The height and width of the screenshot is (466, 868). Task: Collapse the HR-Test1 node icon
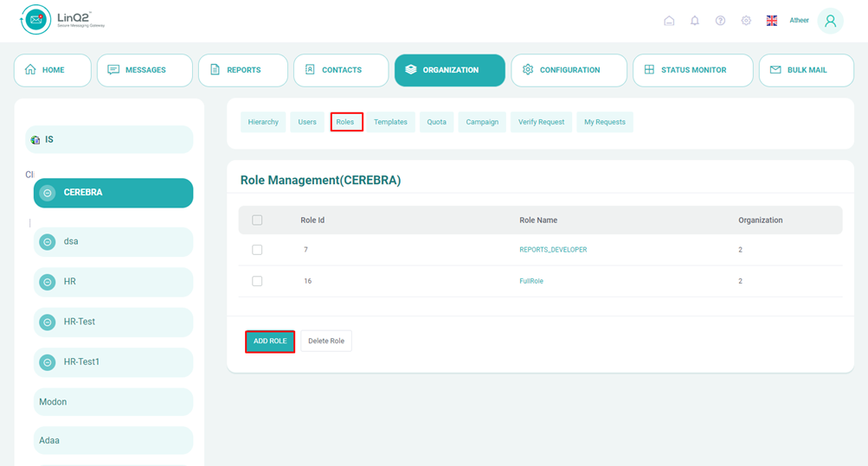tap(48, 362)
